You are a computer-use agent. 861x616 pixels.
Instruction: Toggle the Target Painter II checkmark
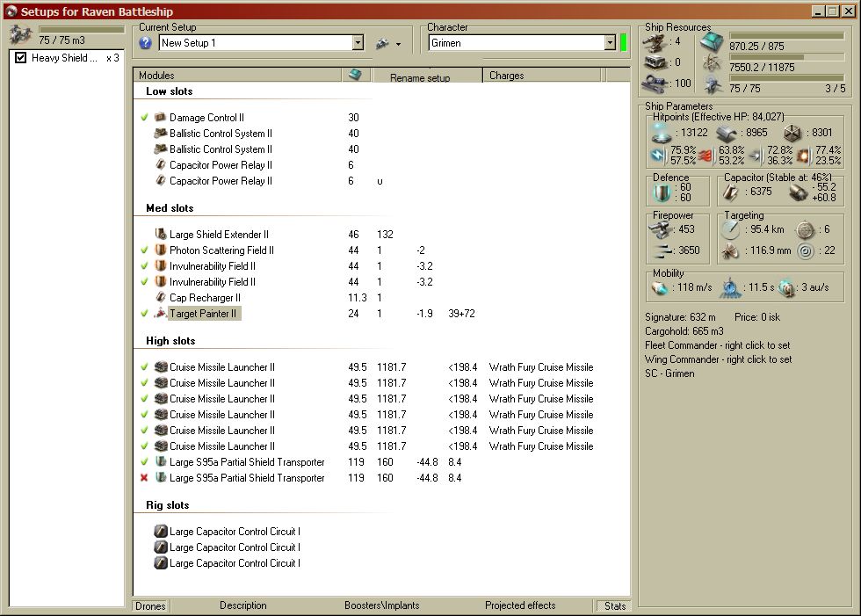tap(144, 313)
